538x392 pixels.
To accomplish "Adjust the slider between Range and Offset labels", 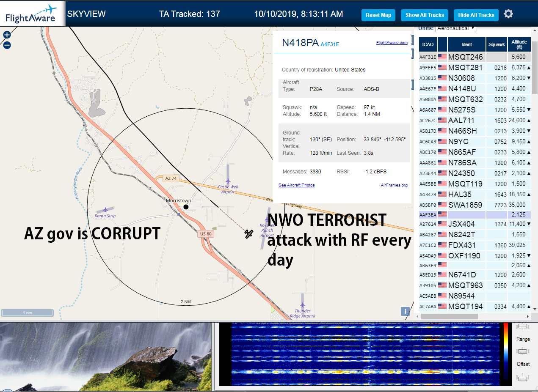I will (522, 351).
